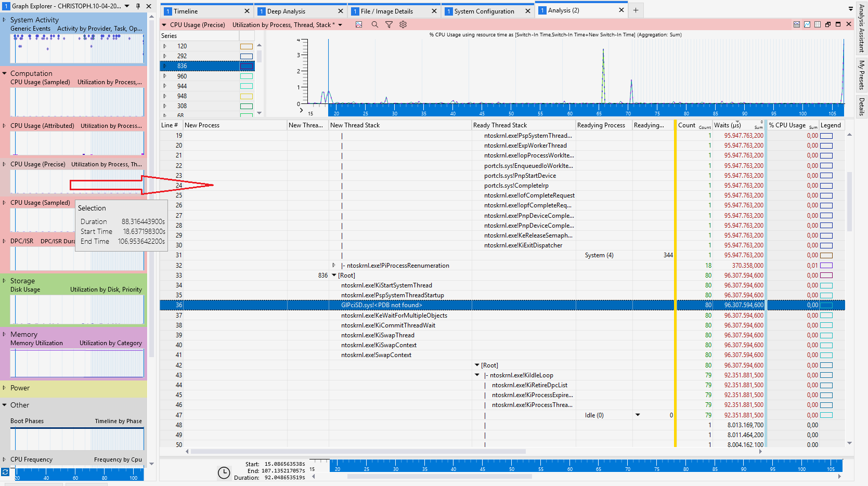Sort by the % CPU Usage column header
This screenshot has height=486, width=868.
(793, 125)
